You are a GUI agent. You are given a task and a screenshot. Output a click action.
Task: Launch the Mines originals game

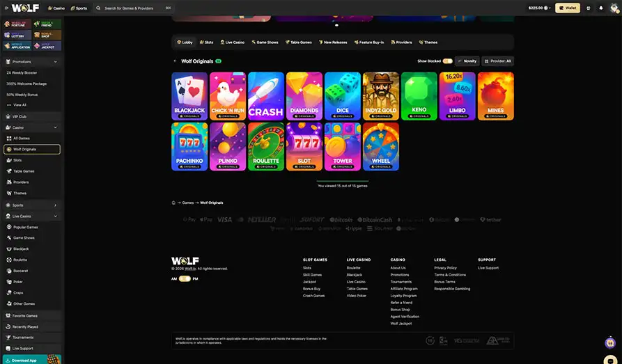click(x=496, y=96)
